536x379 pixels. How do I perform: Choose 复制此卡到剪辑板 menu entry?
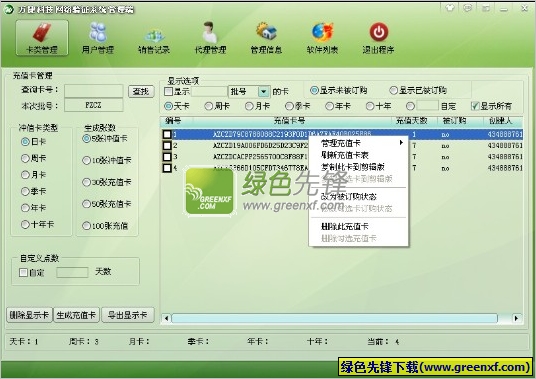point(353,167)
